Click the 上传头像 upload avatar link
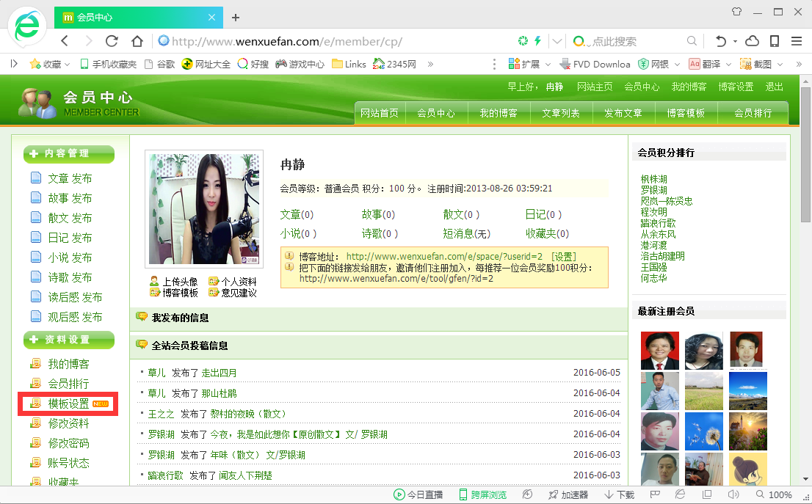This screenshot has height=504, width=812. (x=178, y=282)
